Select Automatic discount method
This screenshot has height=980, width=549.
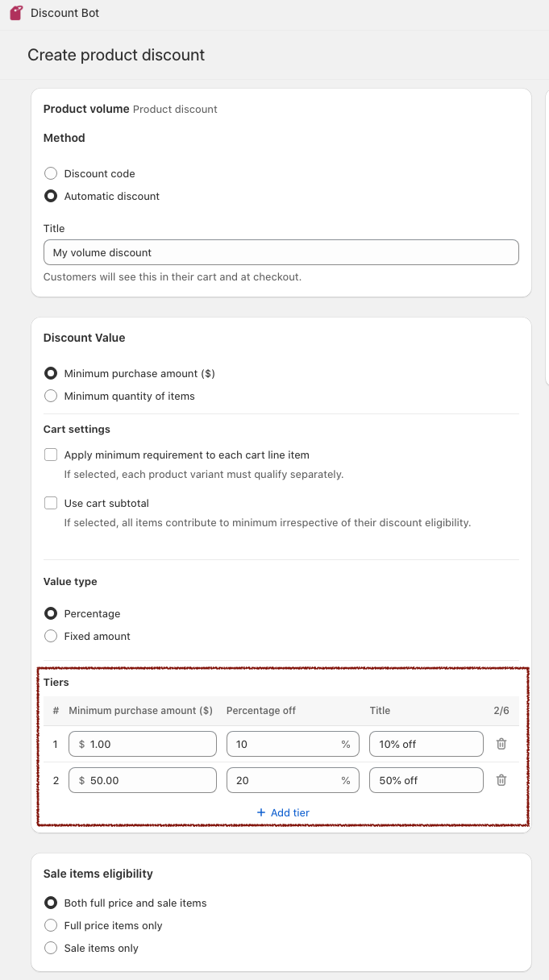(51, 196)
